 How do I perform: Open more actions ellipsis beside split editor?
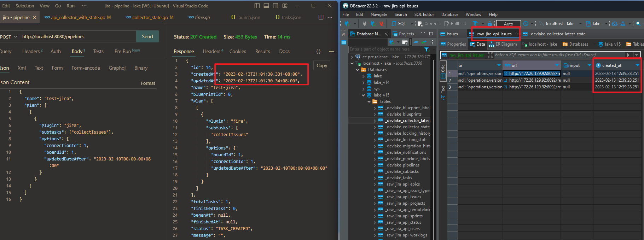(330, 17)
